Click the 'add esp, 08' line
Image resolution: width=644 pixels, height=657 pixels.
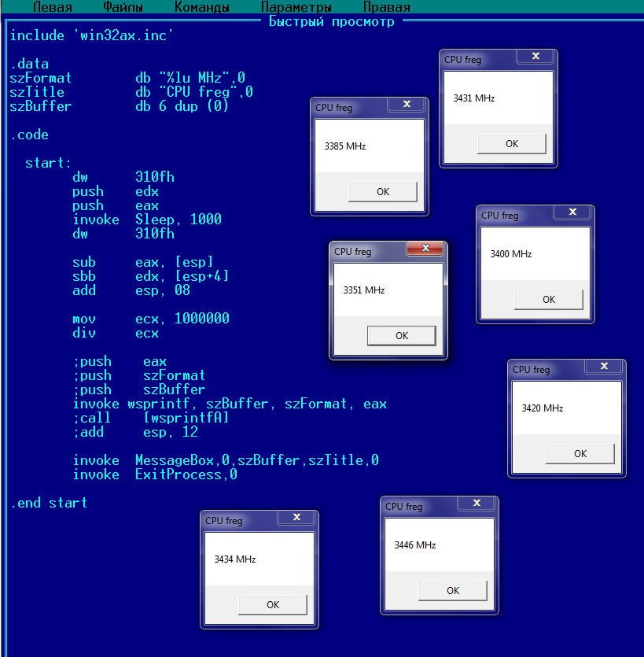click(131, 290)
